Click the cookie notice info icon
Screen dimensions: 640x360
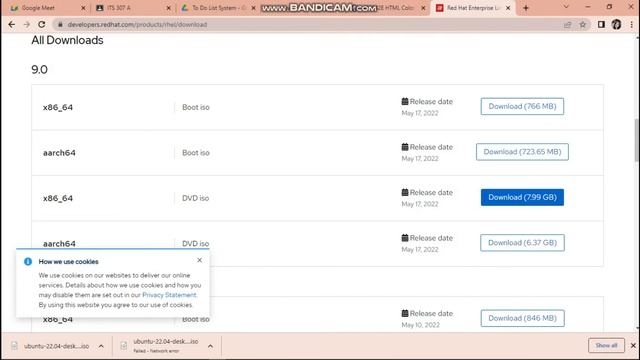coord(28,262)
